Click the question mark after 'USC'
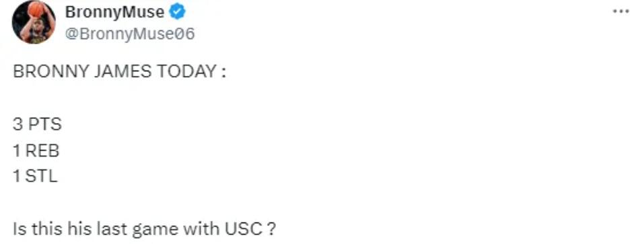This screenshot has height=244, width=644. click(x=271, y=229)
